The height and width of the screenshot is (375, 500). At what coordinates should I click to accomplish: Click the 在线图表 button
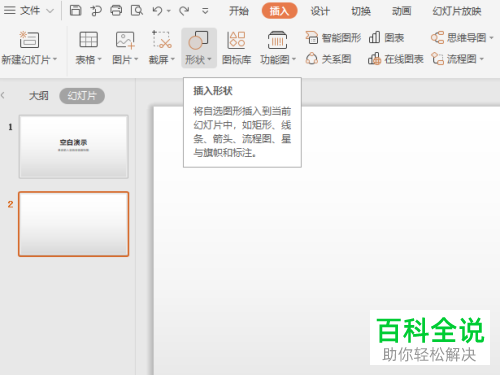point(396,59)
